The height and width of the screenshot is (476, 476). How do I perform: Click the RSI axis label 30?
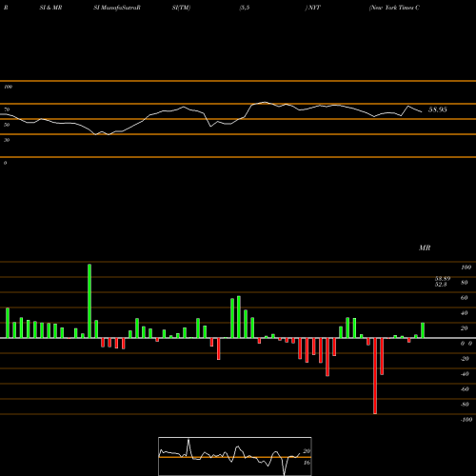coord(7,140)
